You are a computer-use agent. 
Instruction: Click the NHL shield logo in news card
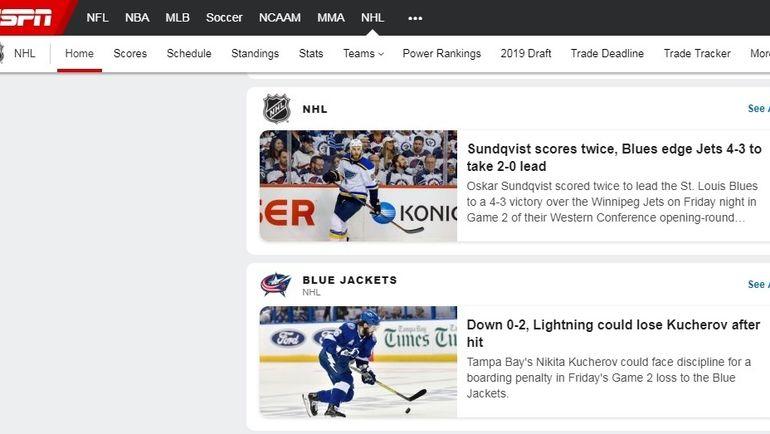click(276, 109)
